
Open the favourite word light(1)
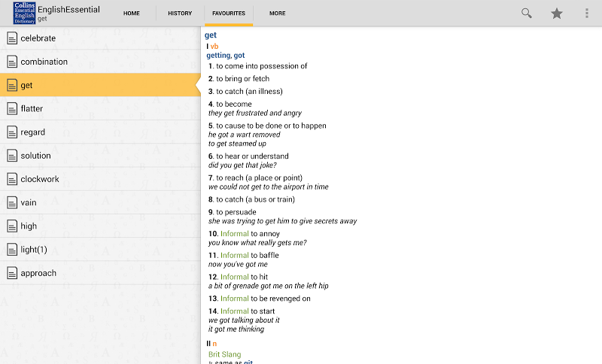coord(100,250)
